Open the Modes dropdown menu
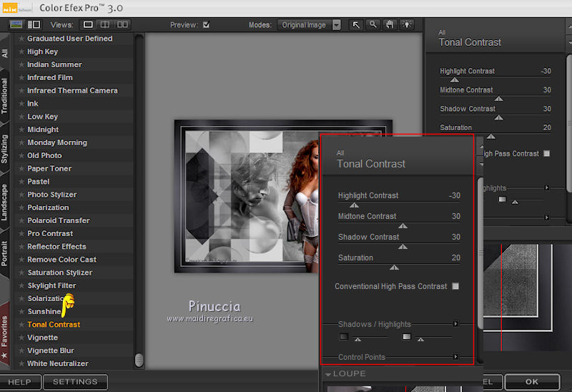This screenshot has width=572, height=392. click(336, 25)
